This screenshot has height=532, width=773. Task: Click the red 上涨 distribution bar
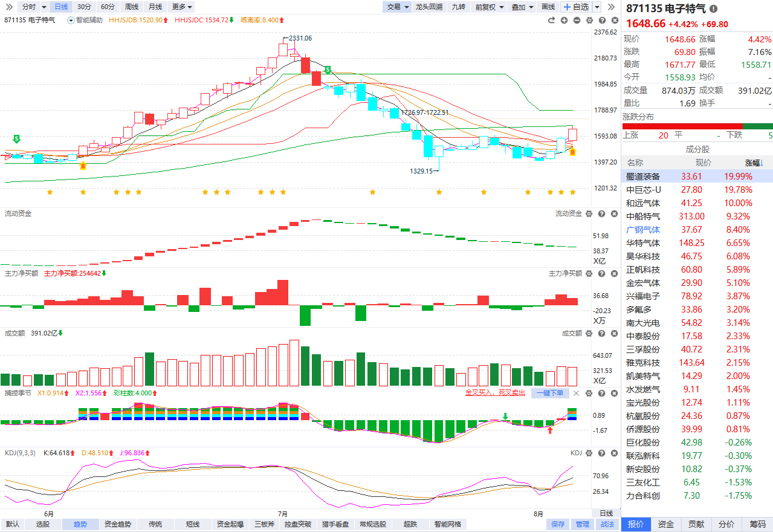pyautogui.click(x=682, y=126)
